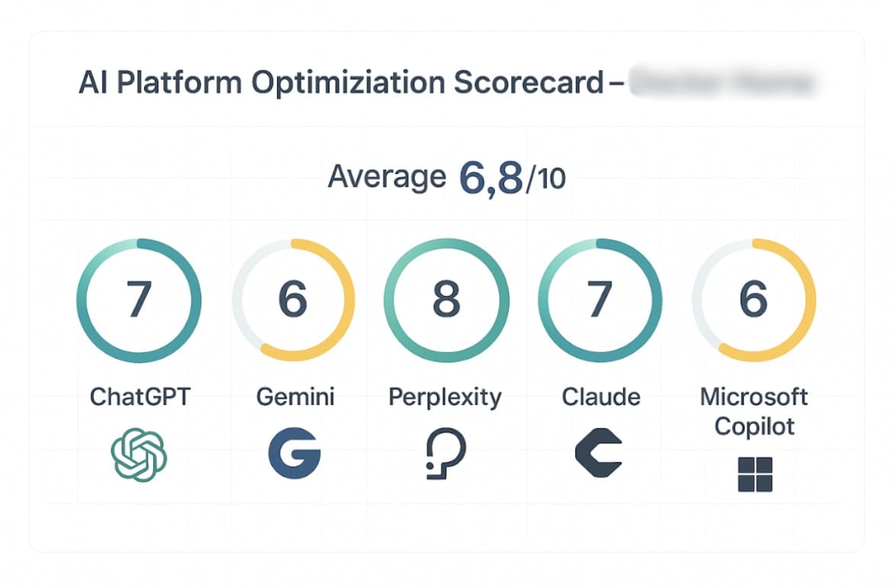Click the Claude logo icon

[599, 455]
